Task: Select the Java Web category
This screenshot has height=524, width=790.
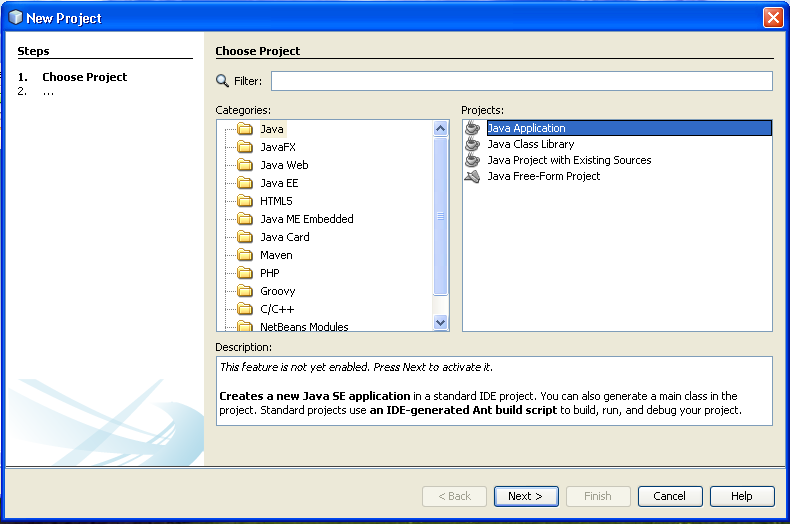Action: [284, 165]
